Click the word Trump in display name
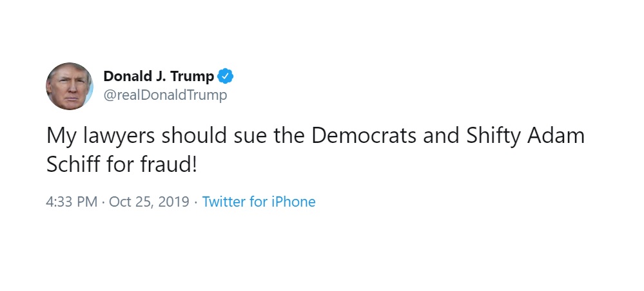The height and width of the screenshot is (291, 644). [x=192, y=77]
